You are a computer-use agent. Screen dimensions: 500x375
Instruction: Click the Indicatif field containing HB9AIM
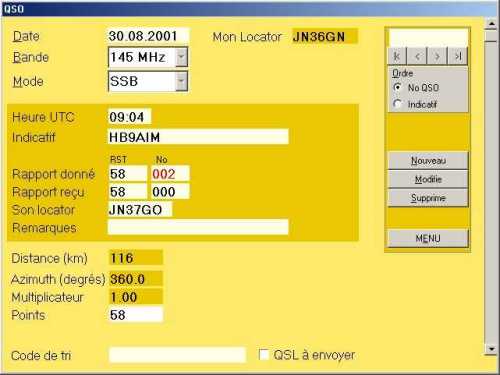tap(199, 137)
